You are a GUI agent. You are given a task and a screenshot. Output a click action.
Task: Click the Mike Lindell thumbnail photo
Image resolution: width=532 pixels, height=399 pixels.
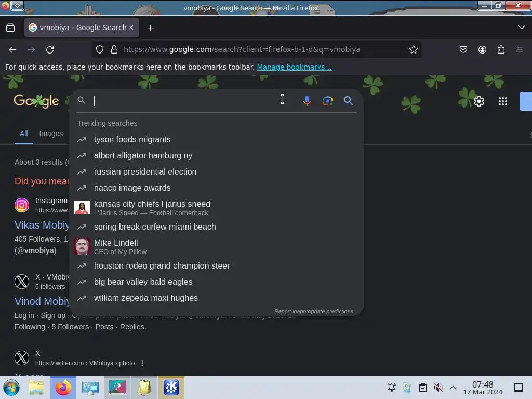82,246
